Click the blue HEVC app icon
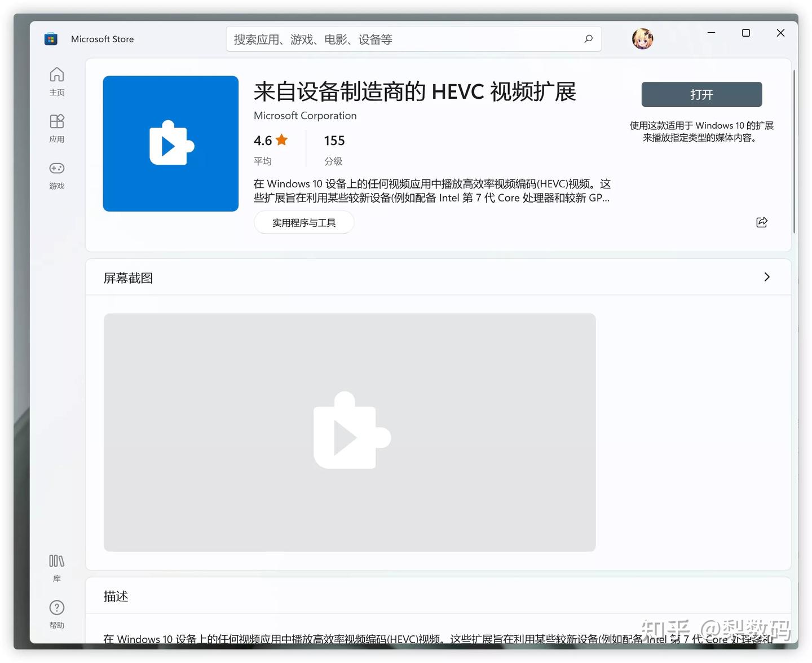This screenshot has width=812, height=663. [x=170, y=144]
